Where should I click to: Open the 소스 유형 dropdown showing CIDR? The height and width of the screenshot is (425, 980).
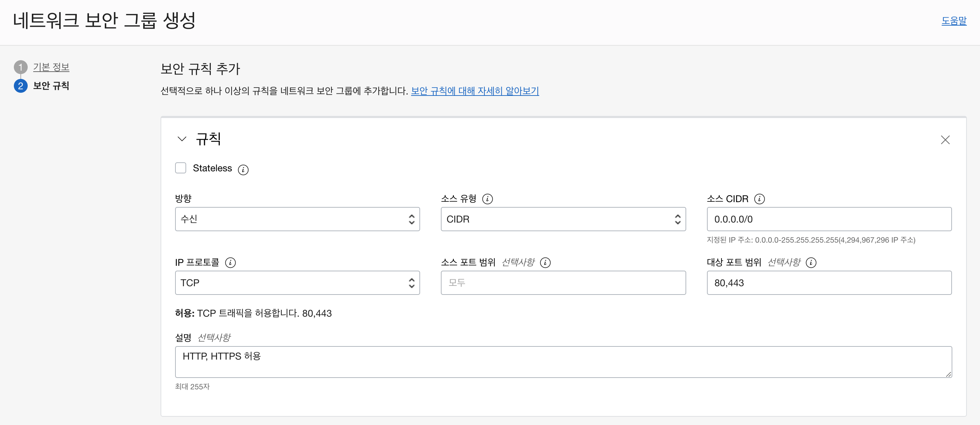point(563,219)
